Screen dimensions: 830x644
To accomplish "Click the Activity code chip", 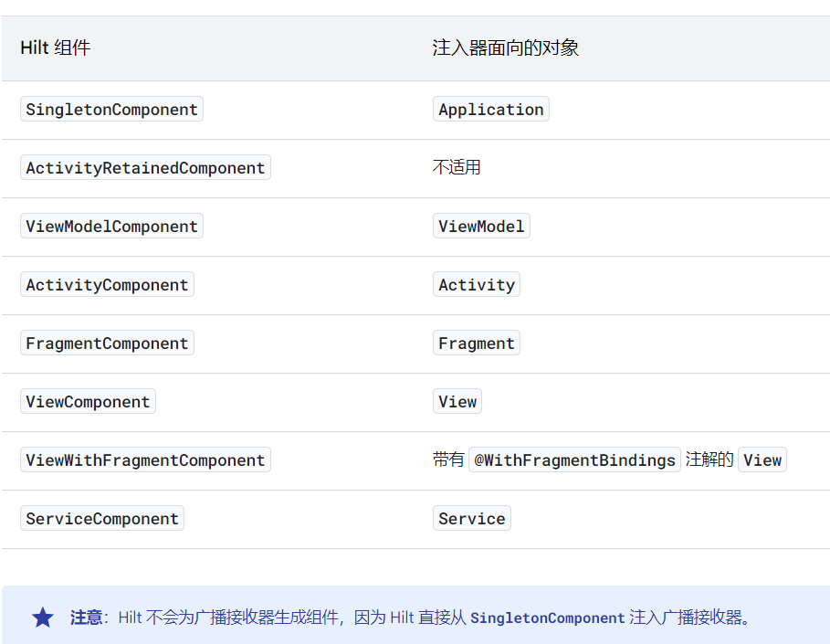I will click(x=476, y=284).
